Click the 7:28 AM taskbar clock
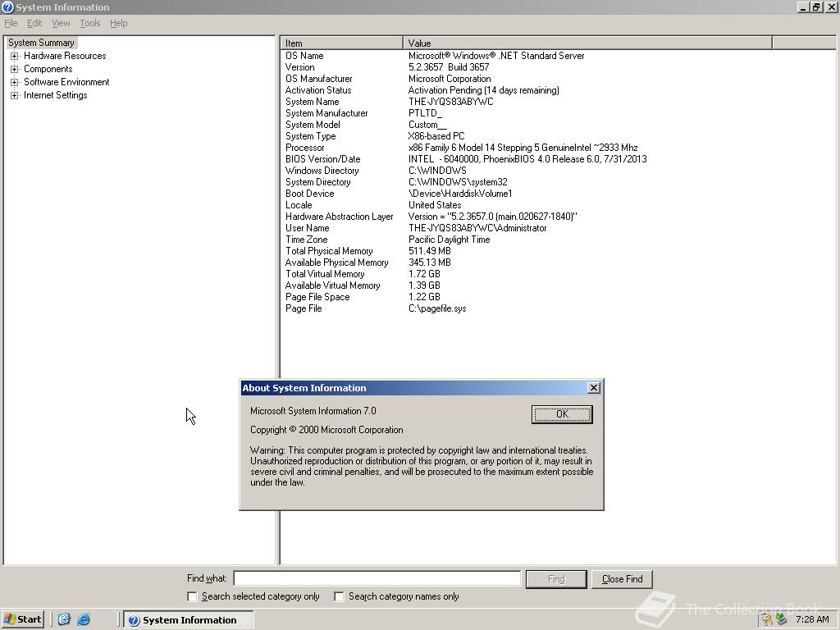The width and height of the screenshot is (840, 630). pos(812,619)
